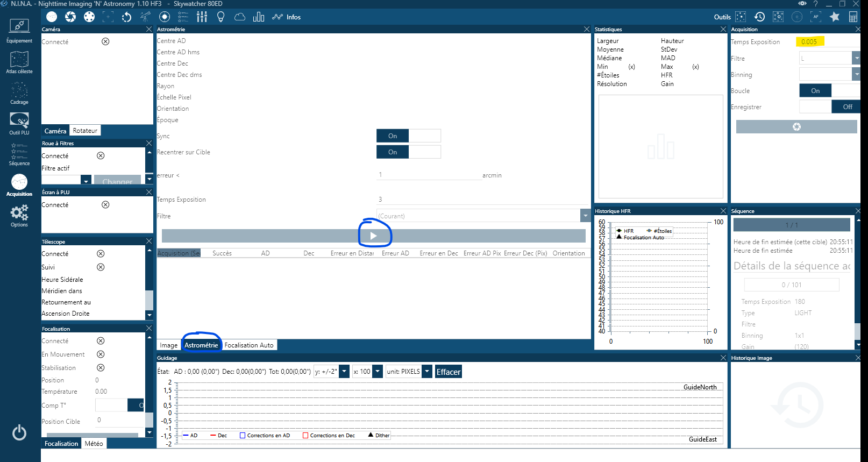Click the power icon at the sidebar bottom
The image size is (868, 462).
[x=19, y=432]
